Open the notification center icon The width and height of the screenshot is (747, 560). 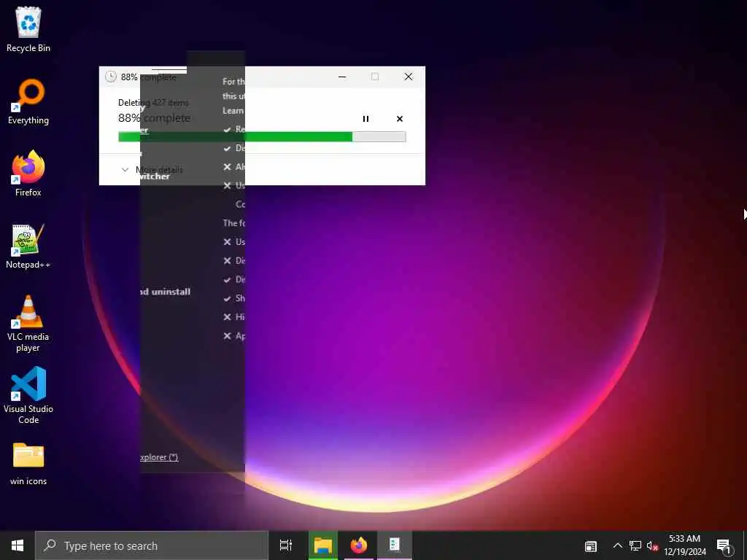pos(724,545)
